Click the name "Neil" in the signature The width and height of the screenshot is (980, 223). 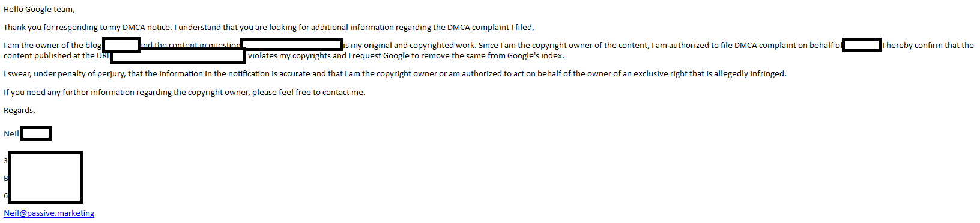tap(11, 133)
